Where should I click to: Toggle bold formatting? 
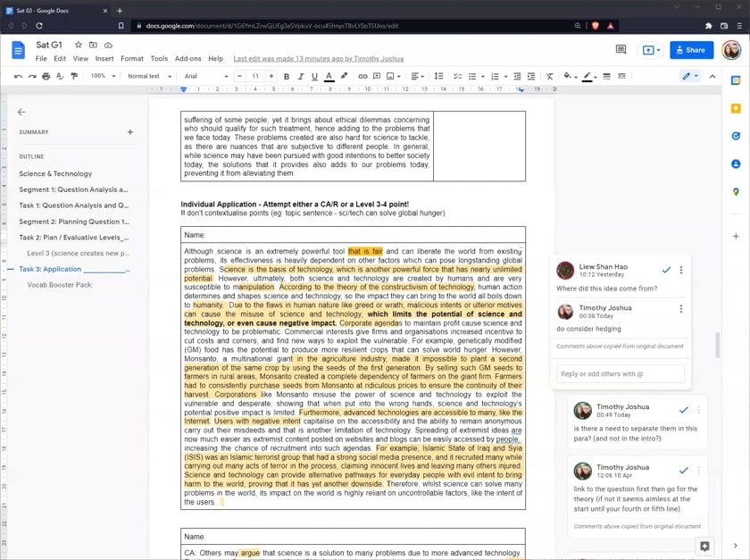287,77
